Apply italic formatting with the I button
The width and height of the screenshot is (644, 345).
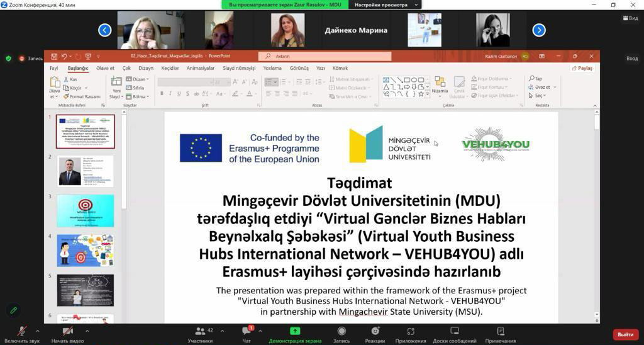170,94
